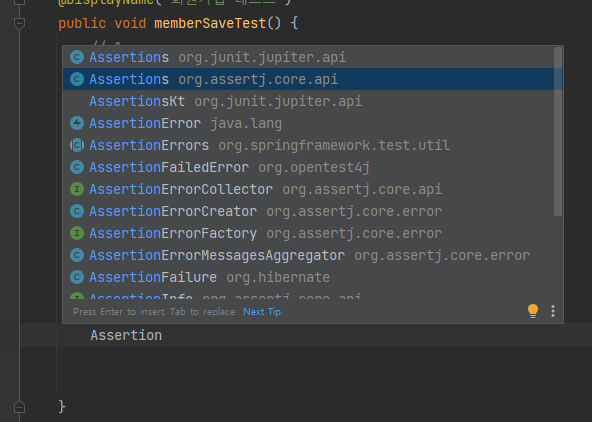Open the Next Tip link

[262, 312]
